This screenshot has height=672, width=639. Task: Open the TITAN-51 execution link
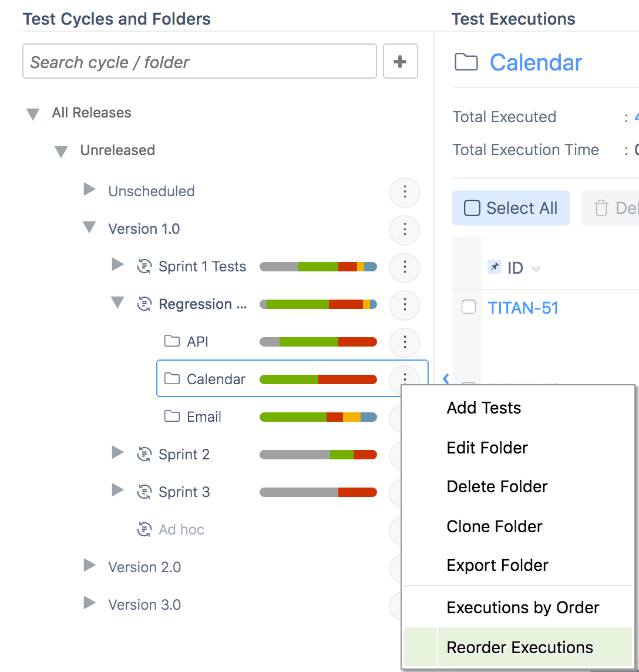tap(523, 308)
